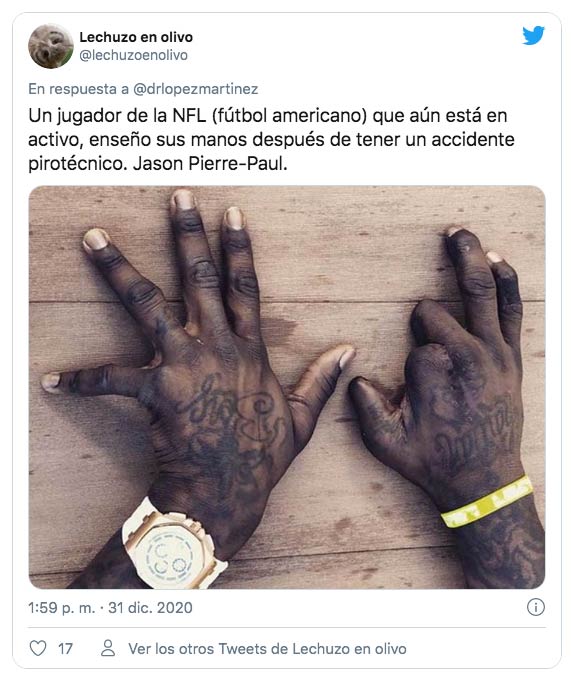
Task: Open 'Ver los otros Tweets de Lechuzo en olivo'
Action: point(267,649)
